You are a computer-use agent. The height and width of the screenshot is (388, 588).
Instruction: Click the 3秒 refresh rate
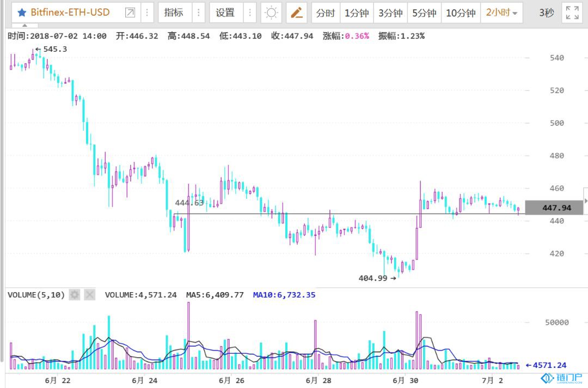547,13
